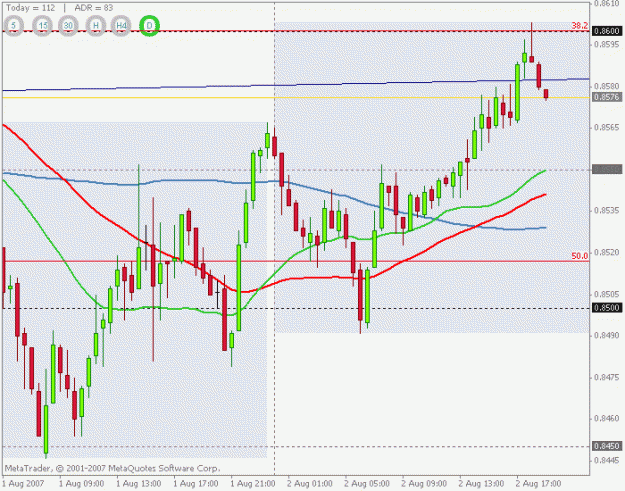Screen dimensions: 625x491
Task: Click the 0.8595 price axis label
Action: (x=607, y=44)
